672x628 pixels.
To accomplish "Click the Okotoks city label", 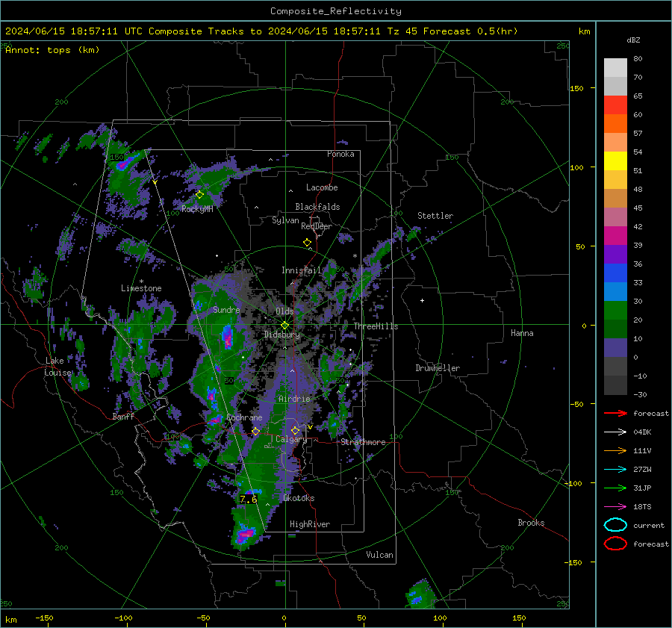I will click(x=299, y=498).
